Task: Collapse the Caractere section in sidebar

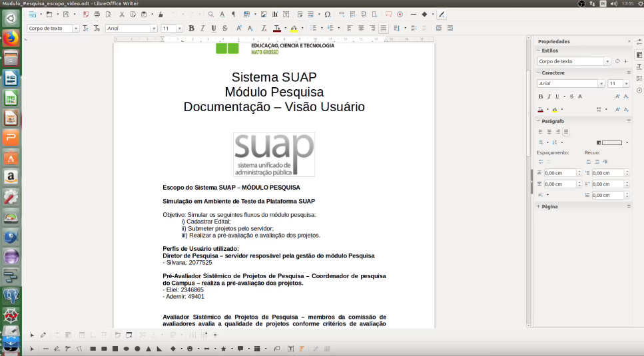Action: pos(539,73)
